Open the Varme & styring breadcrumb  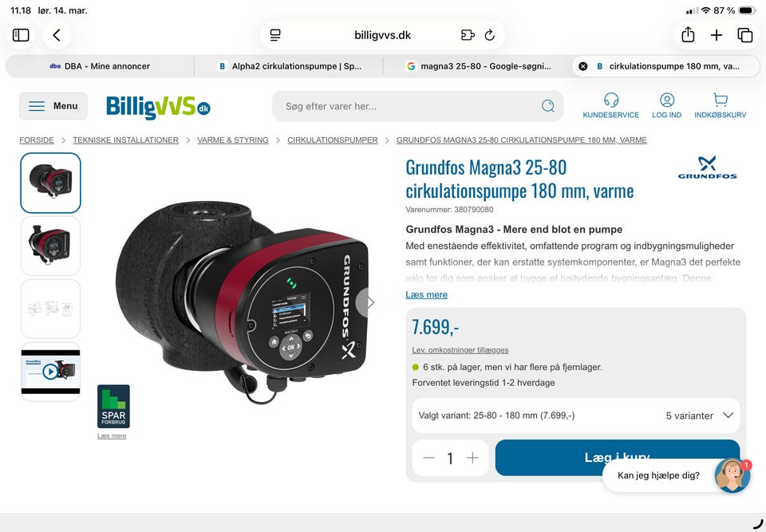click(233, 140)
